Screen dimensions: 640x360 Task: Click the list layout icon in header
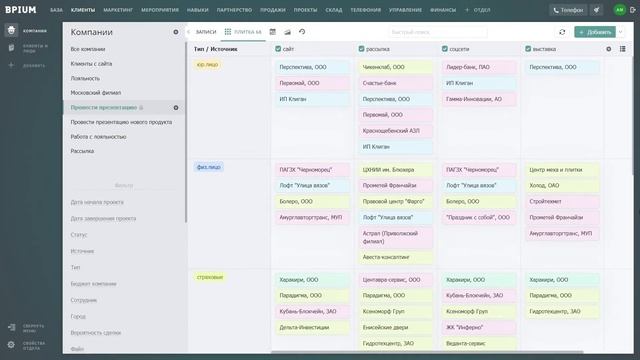coord(622,49)
